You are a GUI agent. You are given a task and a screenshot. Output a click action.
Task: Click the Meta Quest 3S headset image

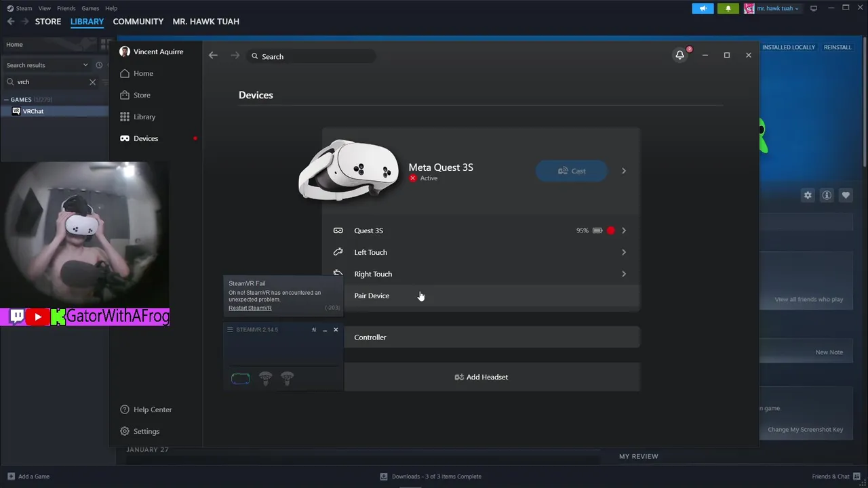click(x=349, y=169)
